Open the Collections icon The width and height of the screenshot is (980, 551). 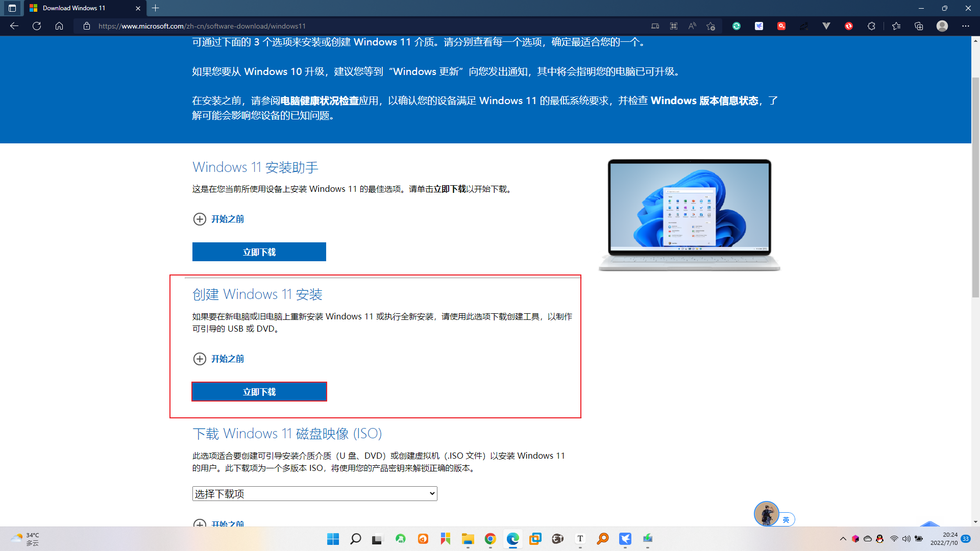click(x=919, y=26)
